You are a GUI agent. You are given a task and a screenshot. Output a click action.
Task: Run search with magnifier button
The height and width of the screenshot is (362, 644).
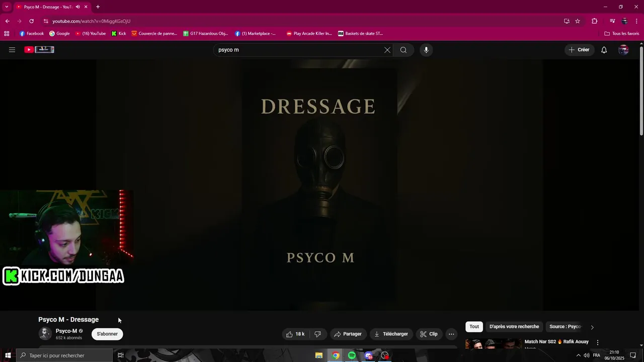click(x=404, y=50)
